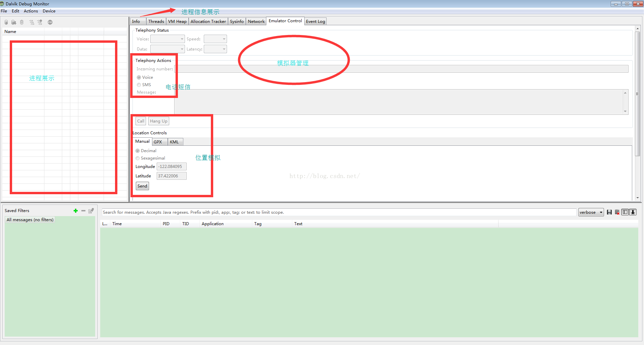This screenshot has width=644, height=345.
Task: Switch to the Allocation Tracker tab
Action: (208, 22)
